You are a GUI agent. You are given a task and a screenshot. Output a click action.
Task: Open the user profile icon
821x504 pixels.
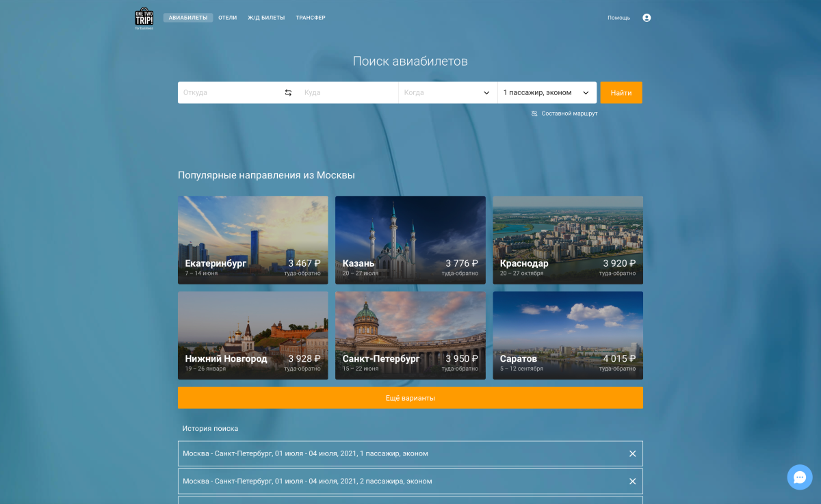(x=647, y=18)
